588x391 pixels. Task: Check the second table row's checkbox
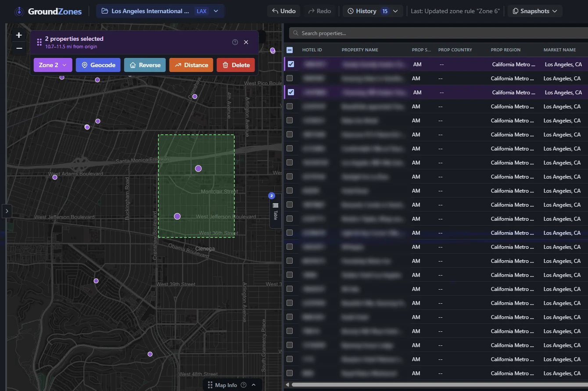[x=290, y=79]
